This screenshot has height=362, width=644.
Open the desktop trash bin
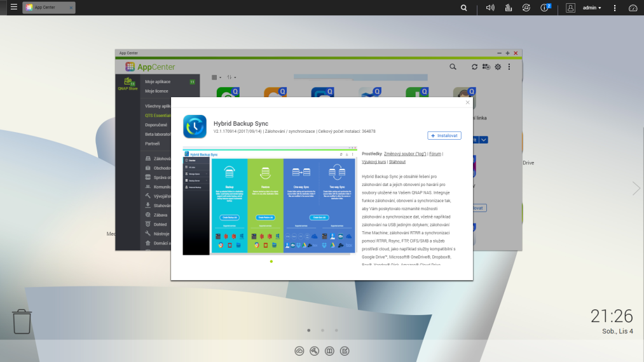[22, 322]
